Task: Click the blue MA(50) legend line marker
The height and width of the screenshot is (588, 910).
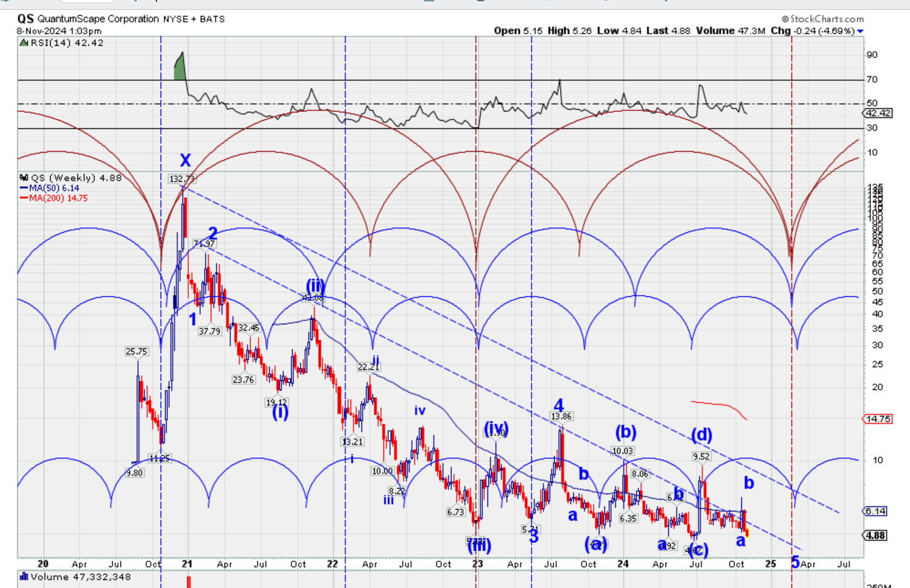Action: point(24,189)
